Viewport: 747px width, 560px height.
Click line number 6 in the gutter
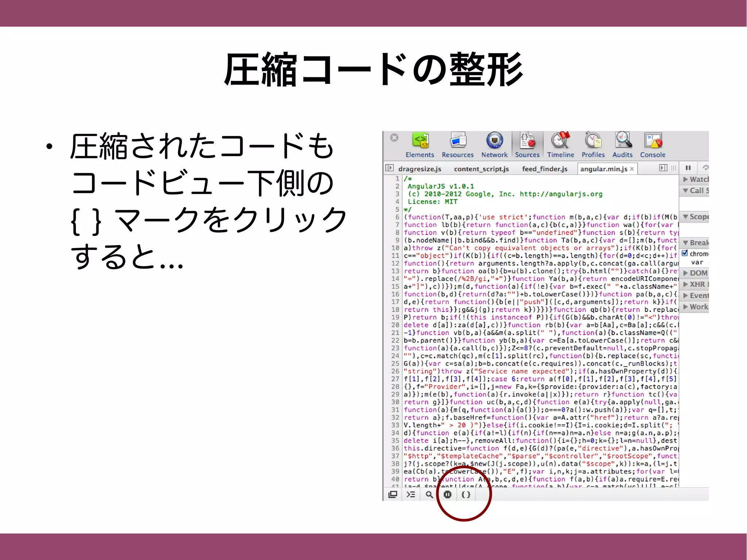coord(397,217)
